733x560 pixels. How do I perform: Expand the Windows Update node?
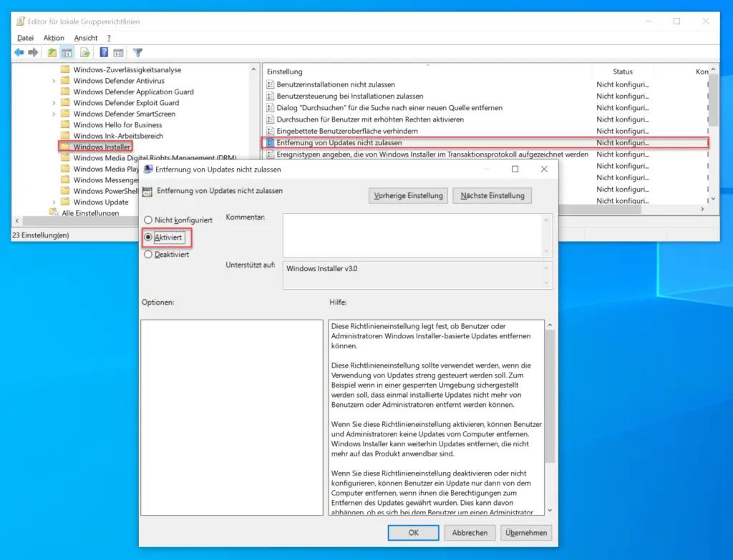pyautogui.click(x=54, y=202)
